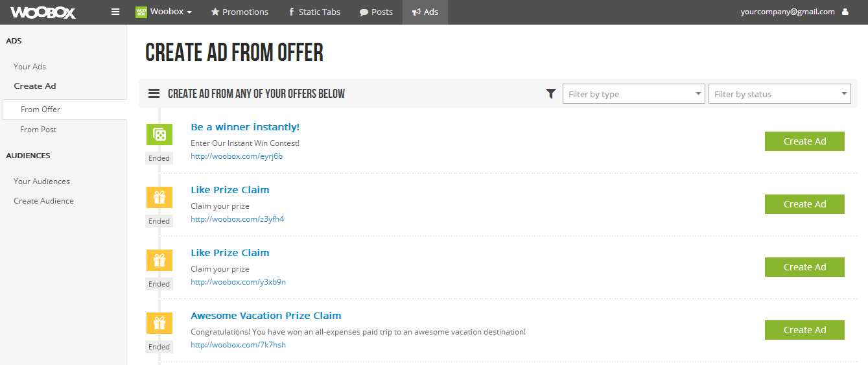This screenshot has width=868, height=365.
Task: Open Your Audiences in sidebar
Action: point(41,181)
